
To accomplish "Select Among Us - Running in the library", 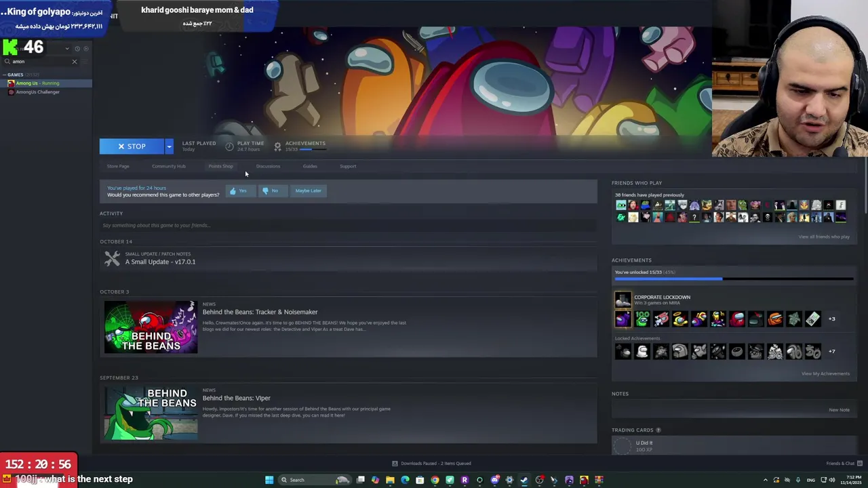I will [x=46, y=83].
